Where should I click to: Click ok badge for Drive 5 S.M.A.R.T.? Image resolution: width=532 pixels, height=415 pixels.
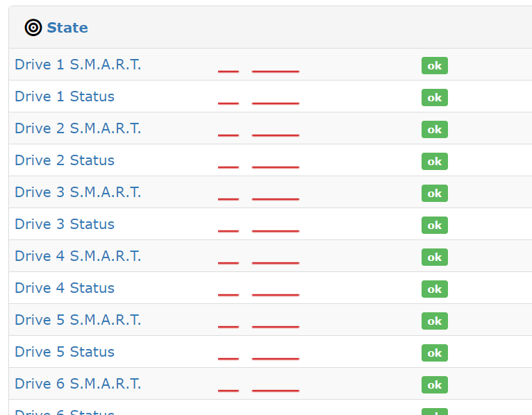click(x=435, y=321)
